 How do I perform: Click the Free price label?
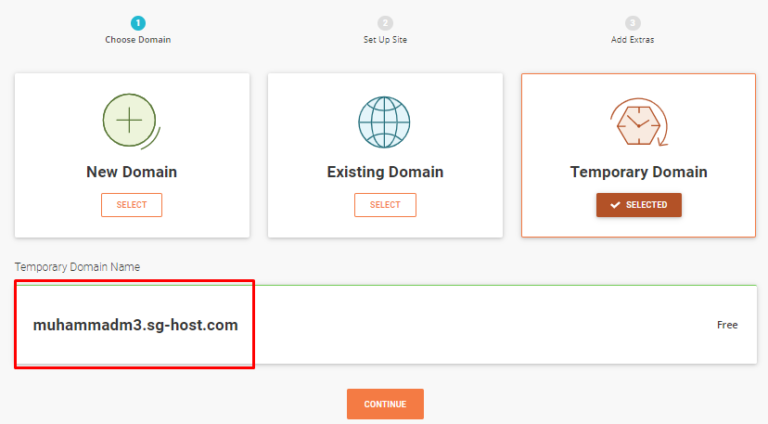click(727, 325)
